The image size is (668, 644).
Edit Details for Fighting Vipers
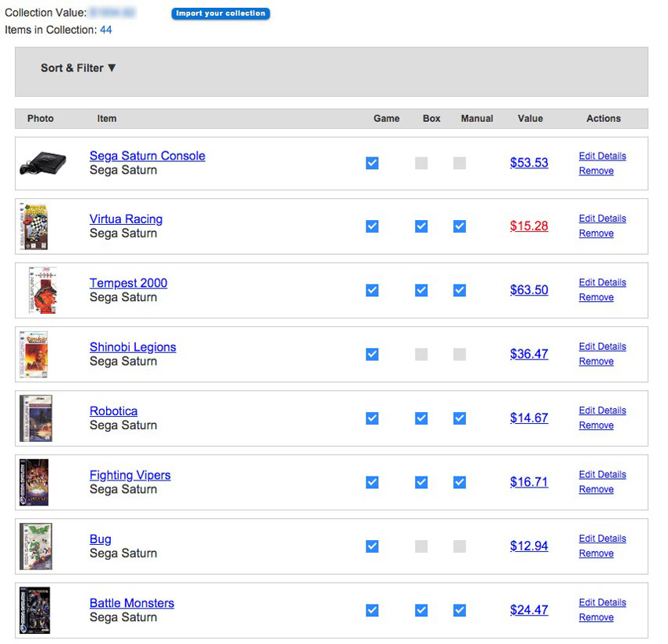pos(603,474)
